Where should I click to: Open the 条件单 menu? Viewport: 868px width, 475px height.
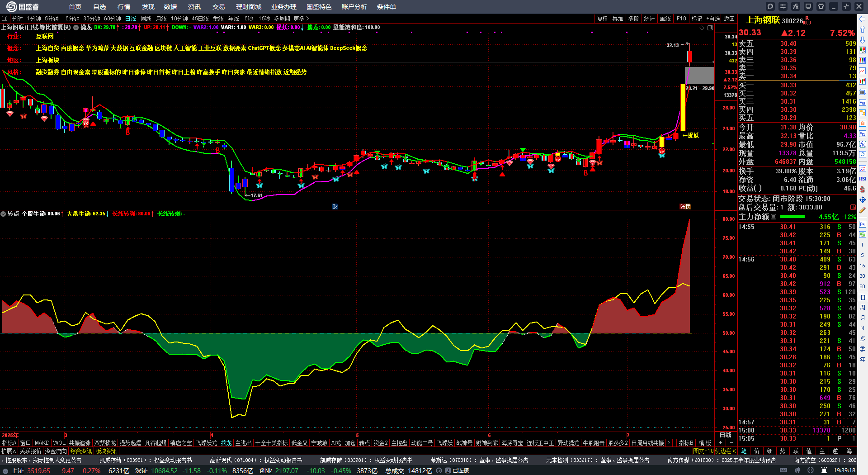pyautogui.click(x=387, y=7)
